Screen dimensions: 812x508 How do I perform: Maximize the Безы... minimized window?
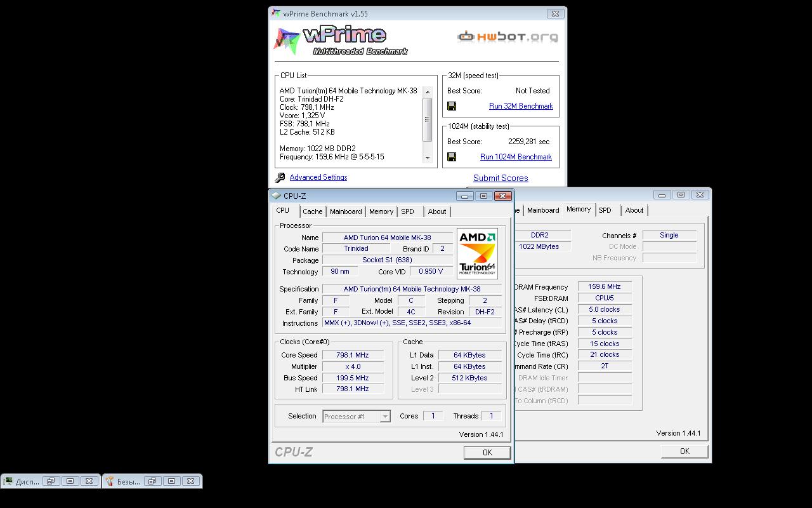click(x=171, y=481)
